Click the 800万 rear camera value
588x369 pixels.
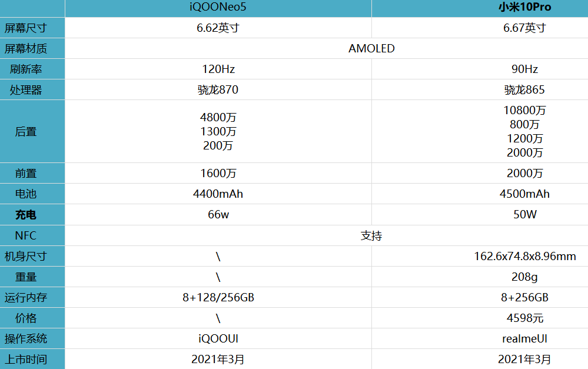click(x=524, y=124)
